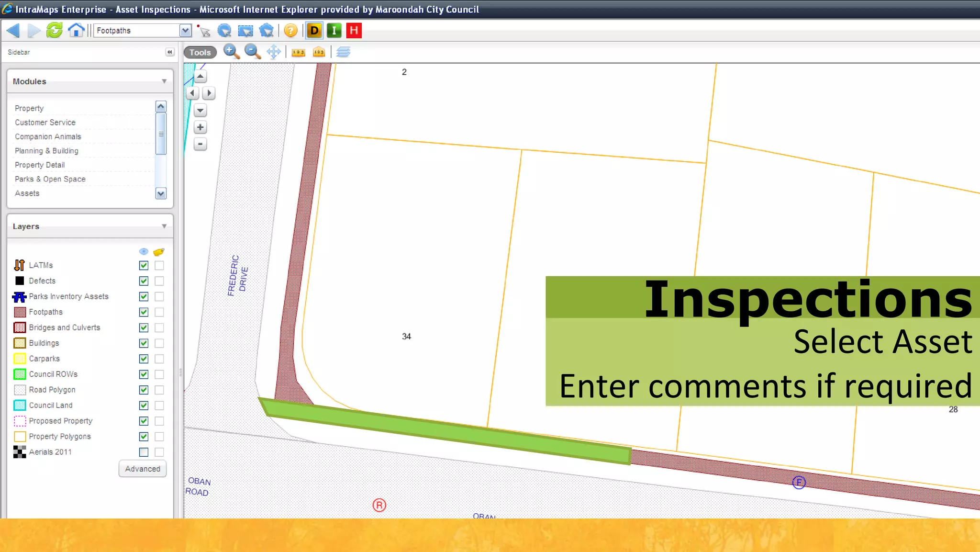This screenshot has height=552, width=980.
Task: Pan map right arrow
Action: click(209, 93)
